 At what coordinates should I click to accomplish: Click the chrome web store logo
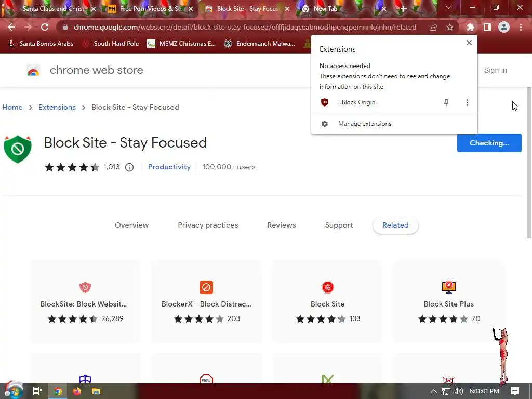click(x=33, y=70)
